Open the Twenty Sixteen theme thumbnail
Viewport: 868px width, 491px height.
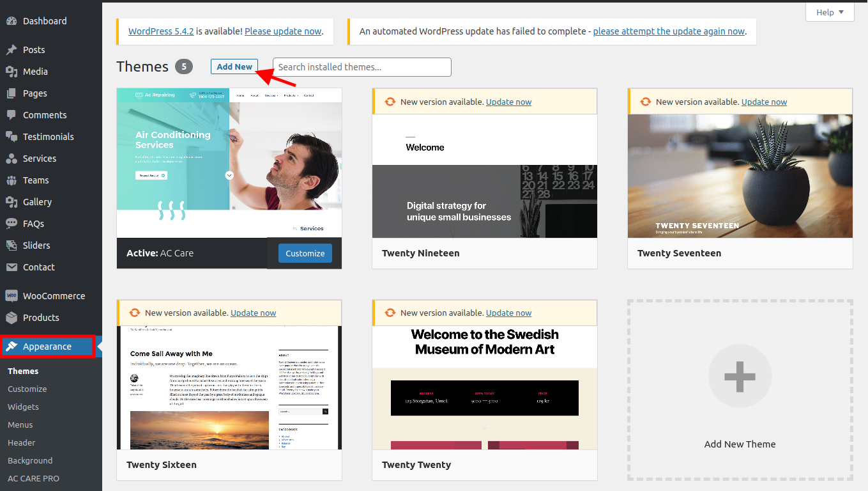click(229, 387)
